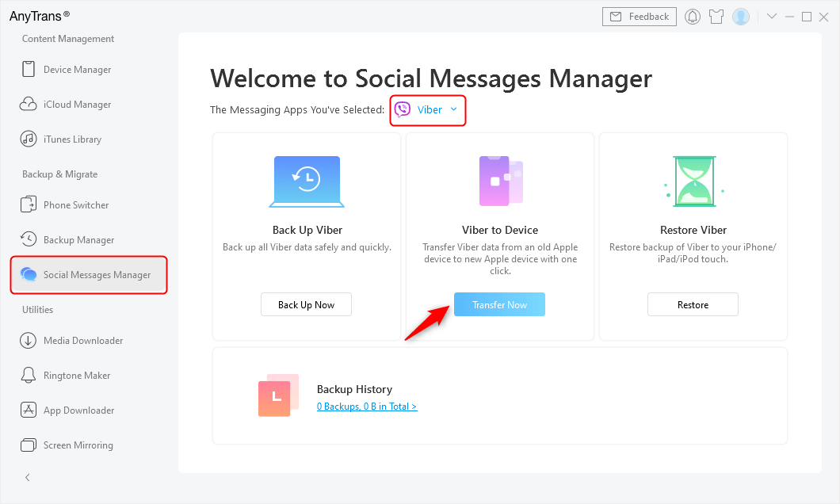Click the Restore Viber hourglass illustration

click(x=694, y=181)
